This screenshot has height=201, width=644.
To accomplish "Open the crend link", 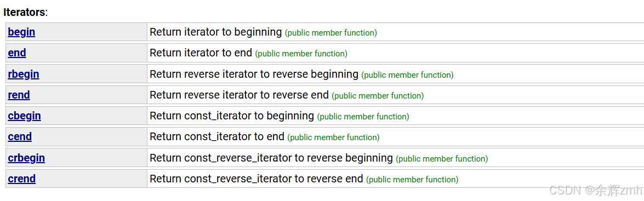I will 22,179.
